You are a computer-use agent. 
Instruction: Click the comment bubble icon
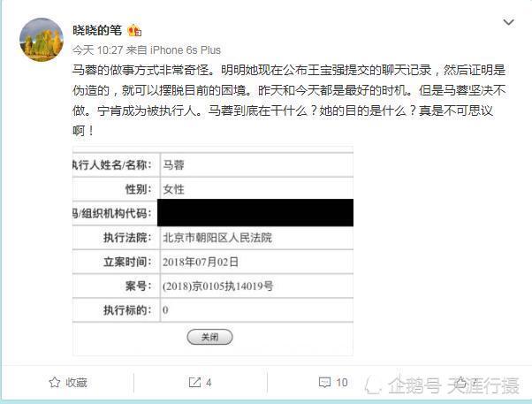[x=324, y=383]
